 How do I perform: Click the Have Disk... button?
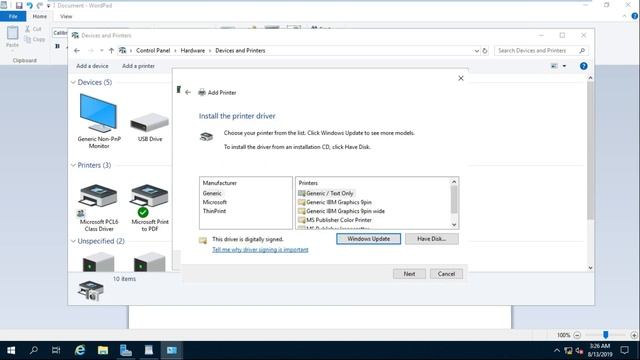pos(431,239)
